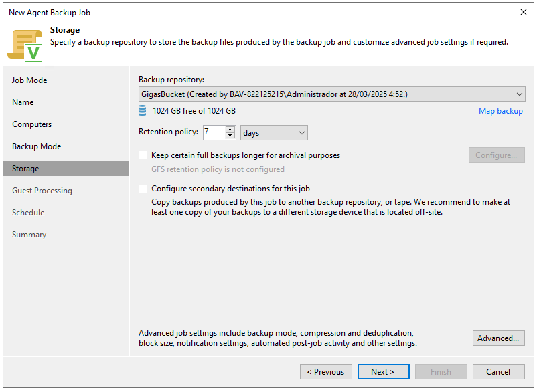The width and height of the screenshot is (537, 392).
Task: Enable keeping full backups for archival
Action: 143,155
